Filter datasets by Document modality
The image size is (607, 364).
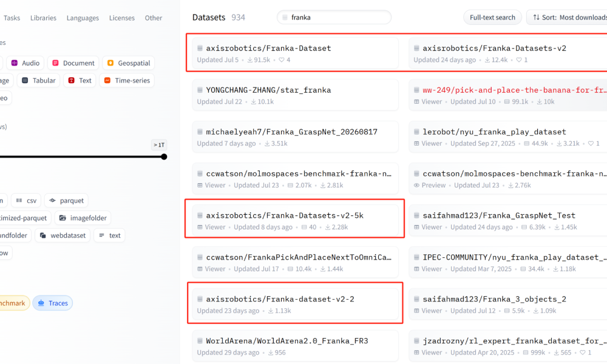pos(73,63)
